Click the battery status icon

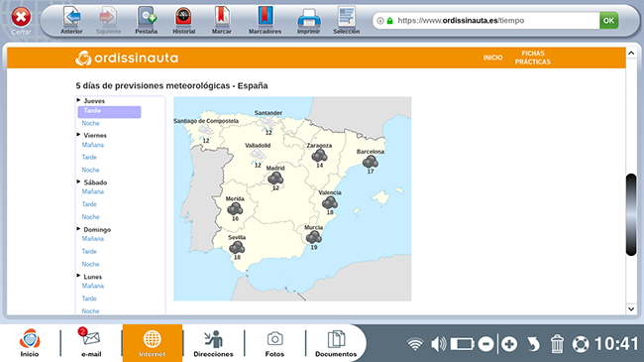tap(463, 344)
